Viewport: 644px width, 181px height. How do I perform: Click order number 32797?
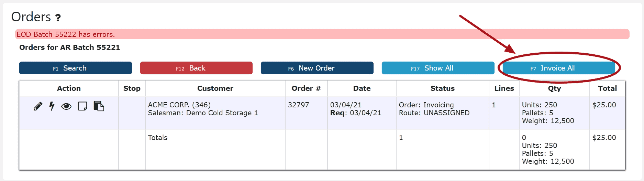(x=298, y=105)
